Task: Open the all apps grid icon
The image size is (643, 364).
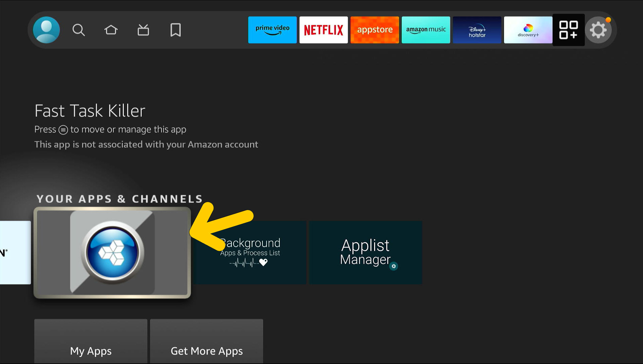Action: click(x=568, y=30)
